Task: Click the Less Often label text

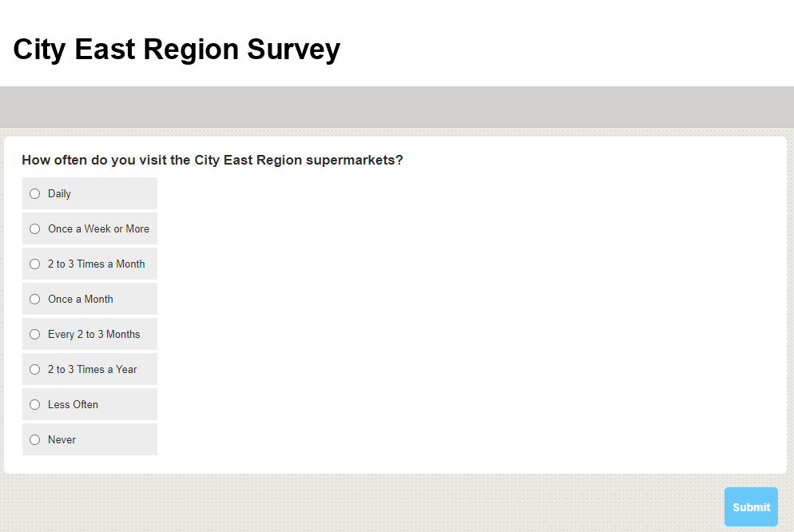Action: tap(73, 404)
